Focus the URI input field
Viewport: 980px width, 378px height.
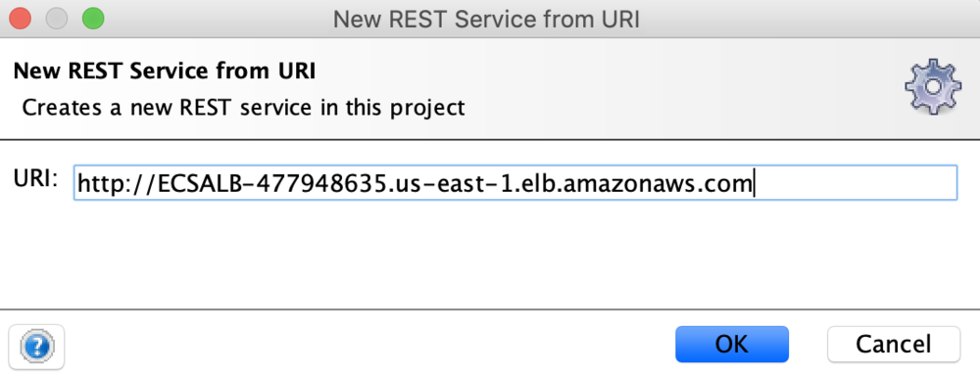(x=515, y=182)
